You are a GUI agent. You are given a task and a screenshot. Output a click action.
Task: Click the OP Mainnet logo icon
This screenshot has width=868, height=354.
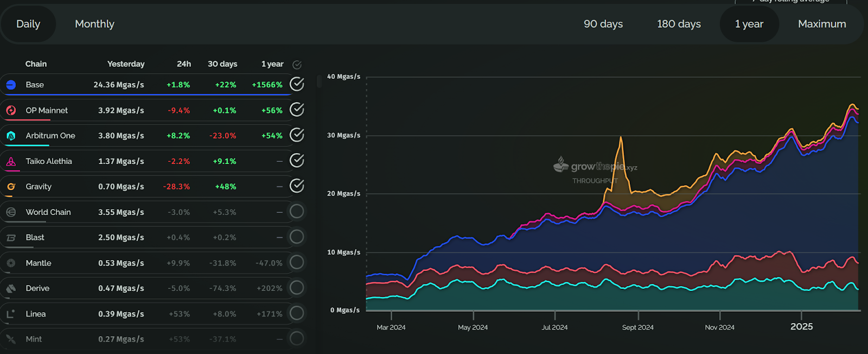11,110
